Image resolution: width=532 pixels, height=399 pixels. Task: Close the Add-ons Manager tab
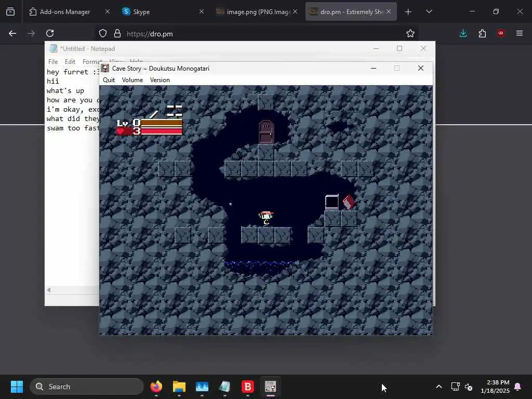107,11
